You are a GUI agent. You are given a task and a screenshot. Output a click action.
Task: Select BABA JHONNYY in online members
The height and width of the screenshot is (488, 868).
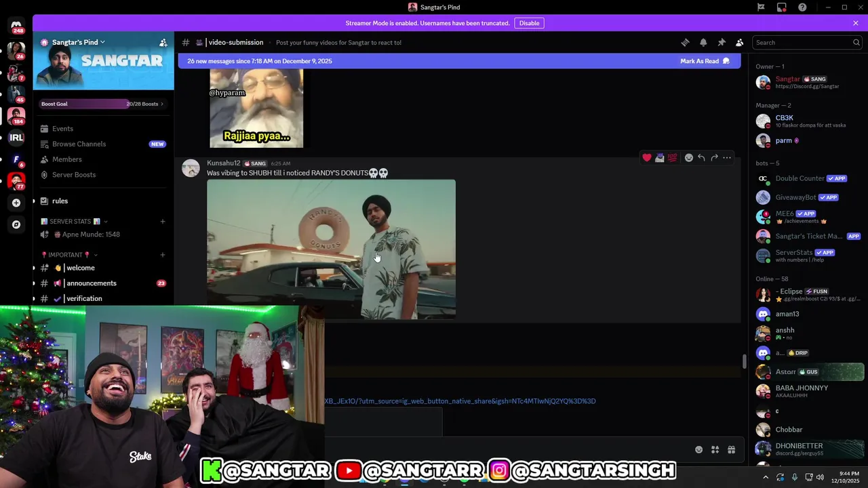810,391
